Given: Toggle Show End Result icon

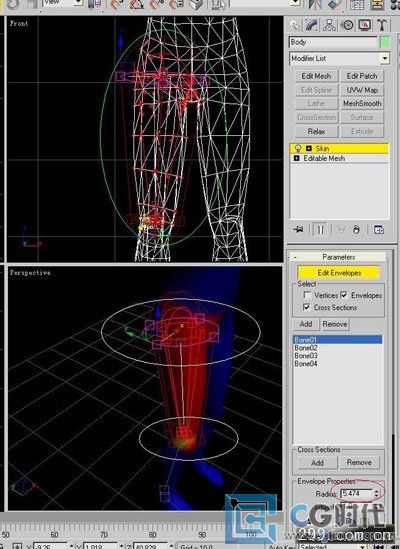Looking at the screenshot, I should coord(320,230).
